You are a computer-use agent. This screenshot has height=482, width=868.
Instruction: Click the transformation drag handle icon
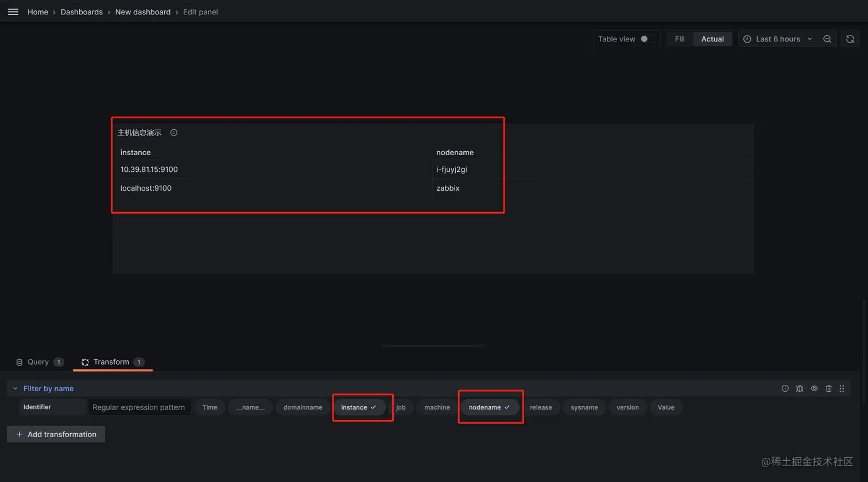pyautogui.click(x=842, y=388)
